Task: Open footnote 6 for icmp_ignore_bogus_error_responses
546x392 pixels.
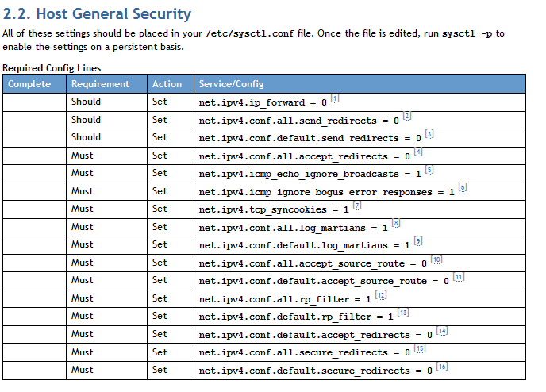Action: (463, 188)
